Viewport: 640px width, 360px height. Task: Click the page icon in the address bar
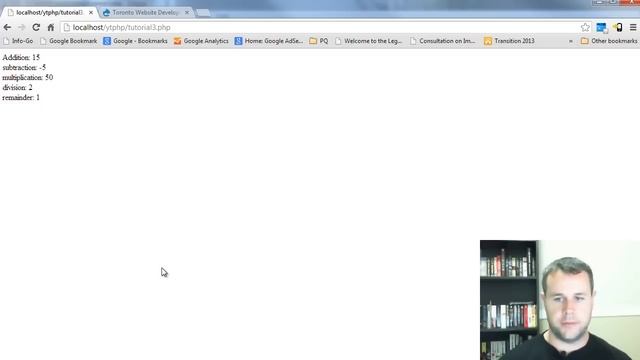pyautogui.click(x=67, y=27)
